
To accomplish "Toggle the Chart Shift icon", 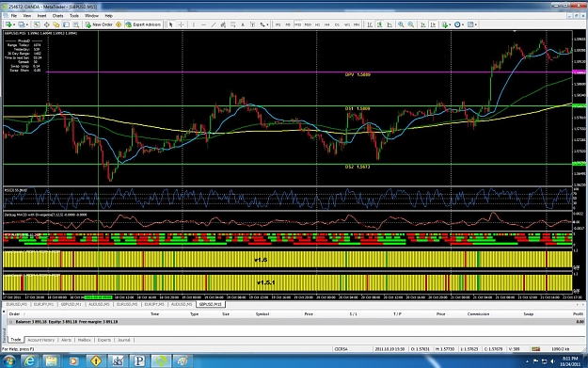I will tap(433, 24).
